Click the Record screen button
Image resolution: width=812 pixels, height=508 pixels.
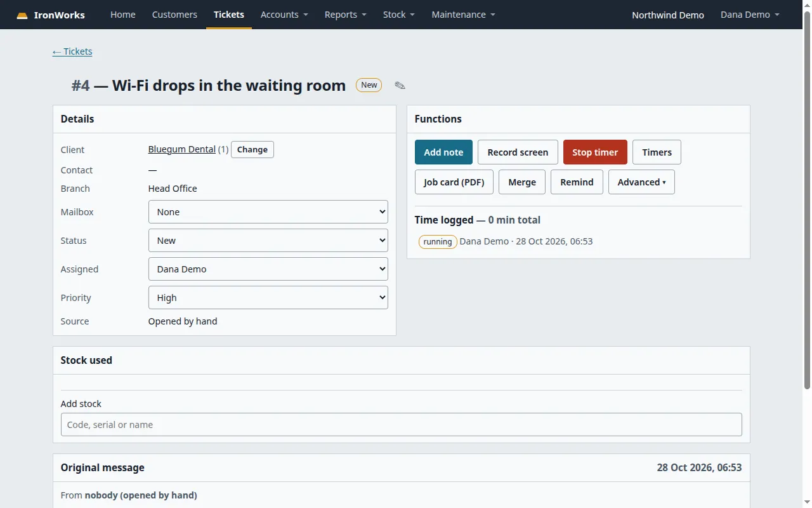pyautogui.click(x=518, y=152)
